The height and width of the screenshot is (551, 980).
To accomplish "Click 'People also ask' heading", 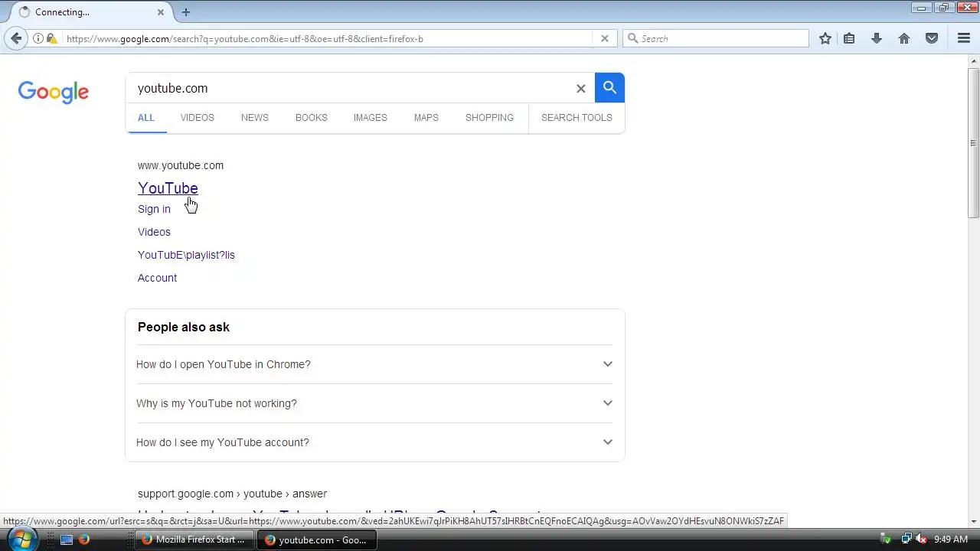I will coord(184,327).
